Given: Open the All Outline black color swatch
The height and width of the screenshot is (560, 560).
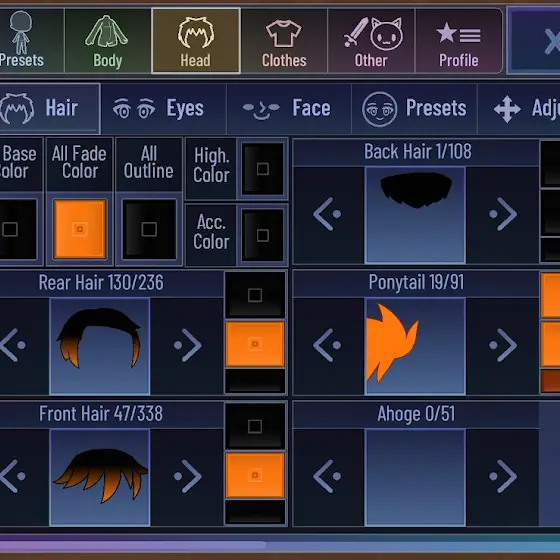Looking at the screenshot, I should pos(149,229).
